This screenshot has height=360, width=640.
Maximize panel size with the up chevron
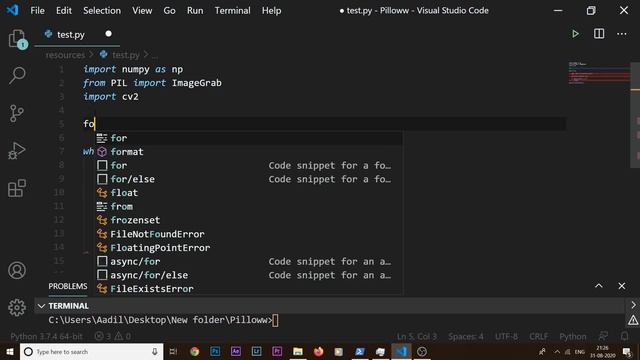tap(599, 286)
